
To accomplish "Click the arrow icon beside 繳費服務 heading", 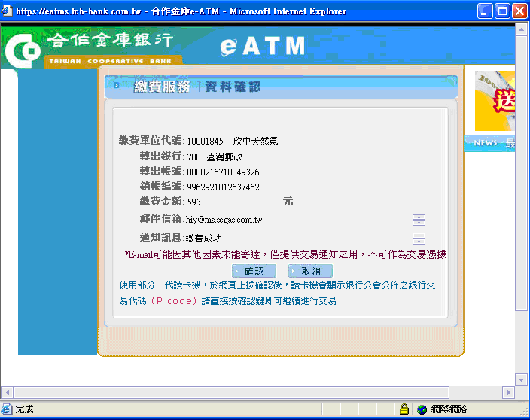I will point(117,86).
